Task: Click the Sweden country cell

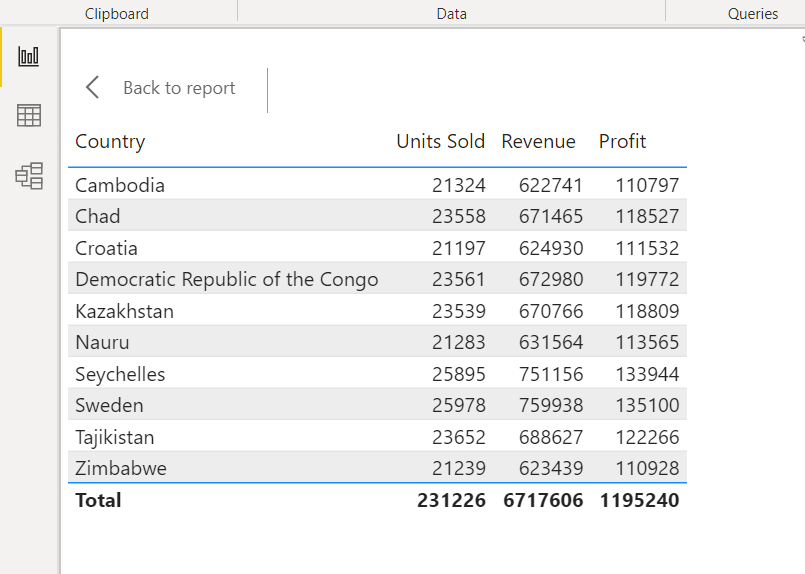Action: click(x=109, y=405)
